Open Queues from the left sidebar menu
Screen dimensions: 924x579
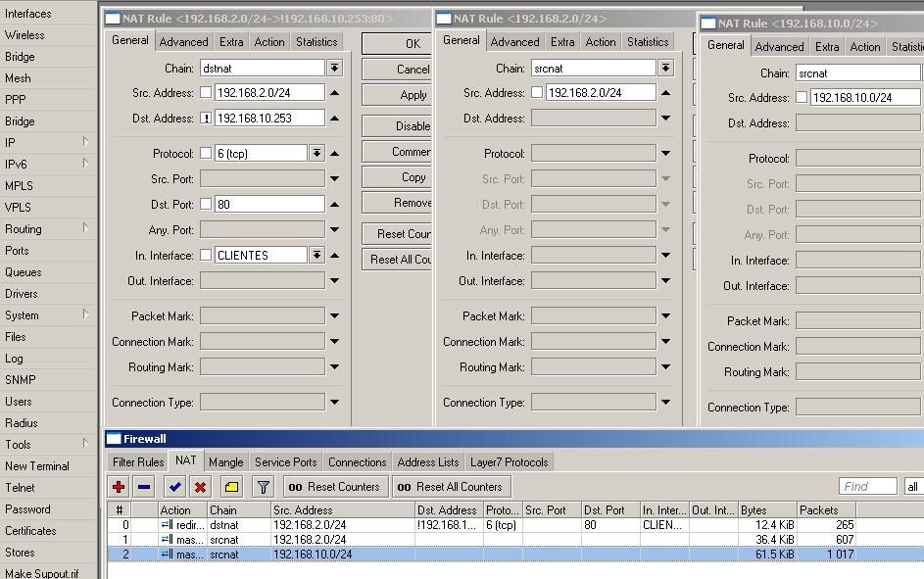(x=23, y=272)
